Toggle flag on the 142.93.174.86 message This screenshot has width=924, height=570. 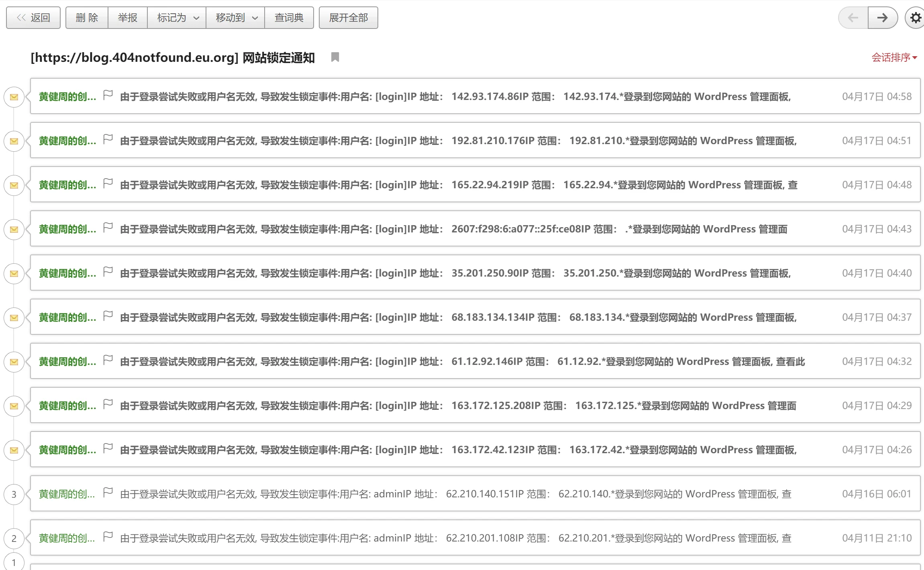[108, 95]
